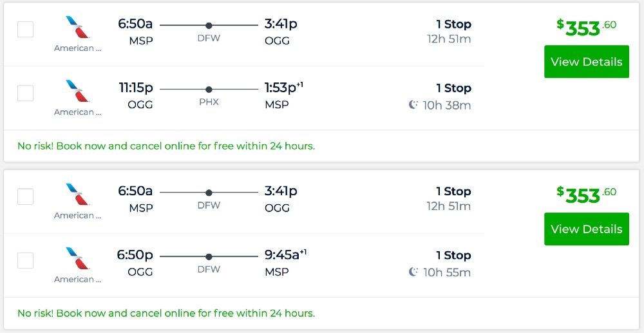Click American Airlines logo on 6:50p OGG return flight
Image resolution: width=644 pixels, height=333 pixels.
point(78,258)
